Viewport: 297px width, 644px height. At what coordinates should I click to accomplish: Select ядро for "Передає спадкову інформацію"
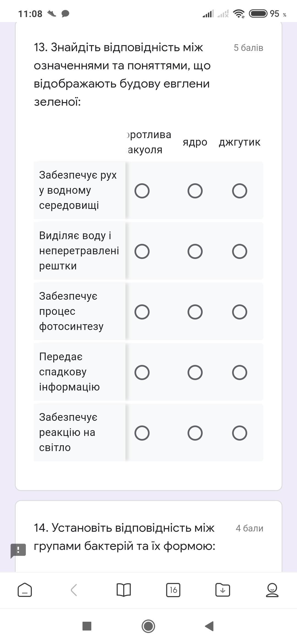click(x=195, y=373)
